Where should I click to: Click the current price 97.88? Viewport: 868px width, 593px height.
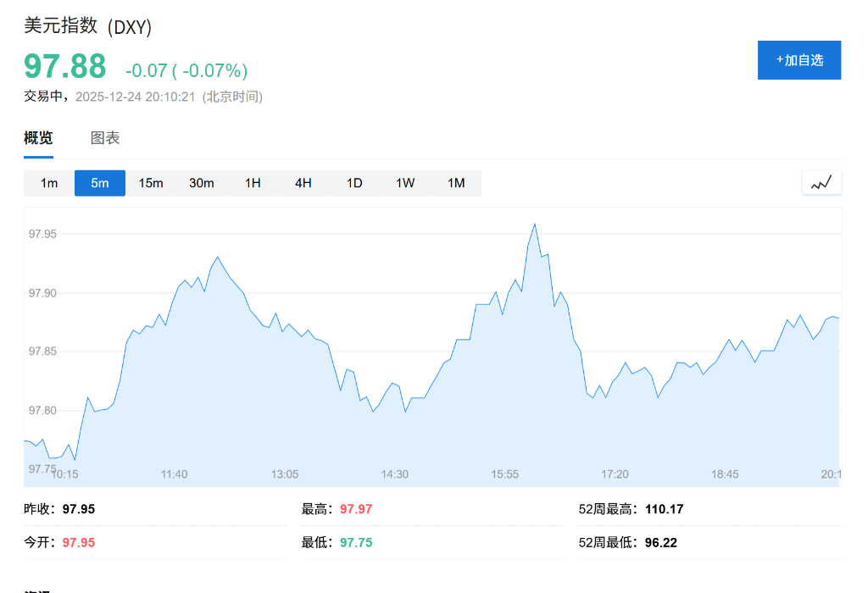64,67
